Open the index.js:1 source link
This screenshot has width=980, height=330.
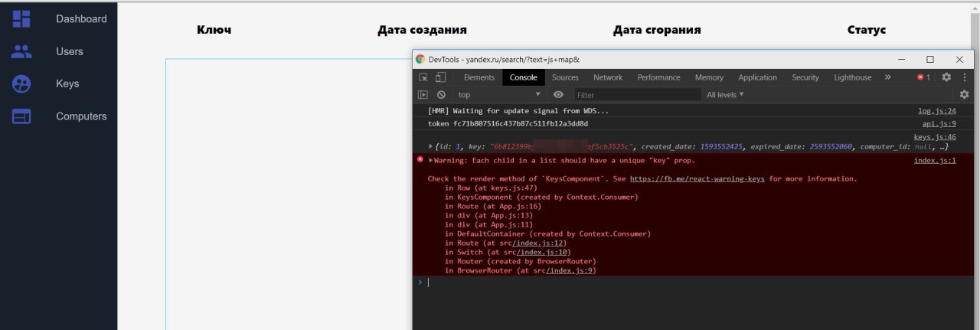(935, 160)
